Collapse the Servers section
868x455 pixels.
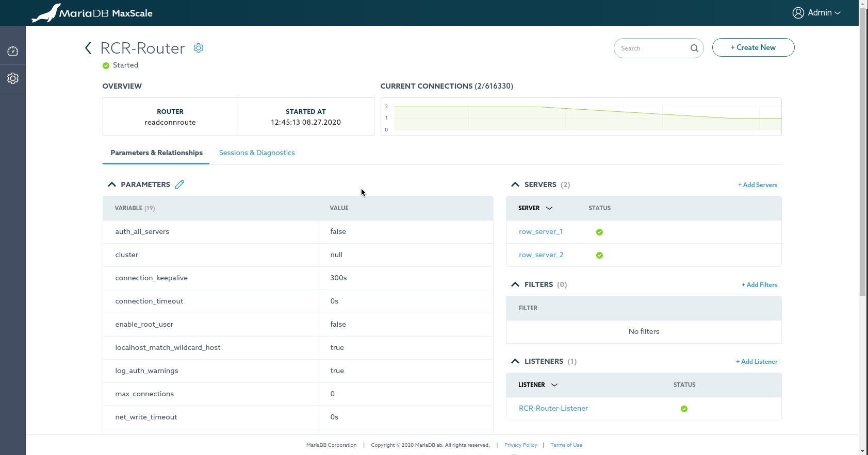click(x=515, y=184)
